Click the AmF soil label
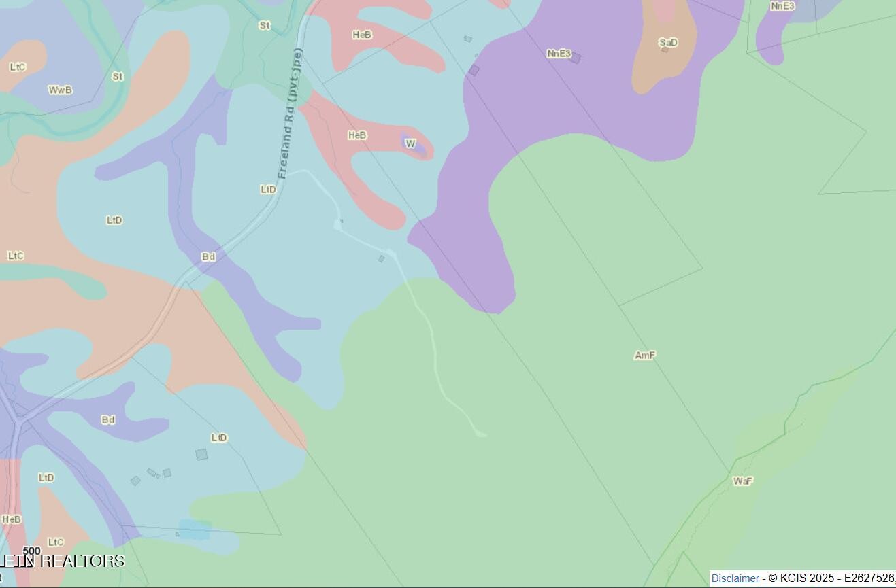This screenshot has width=896, height=588. click(644, 356)
